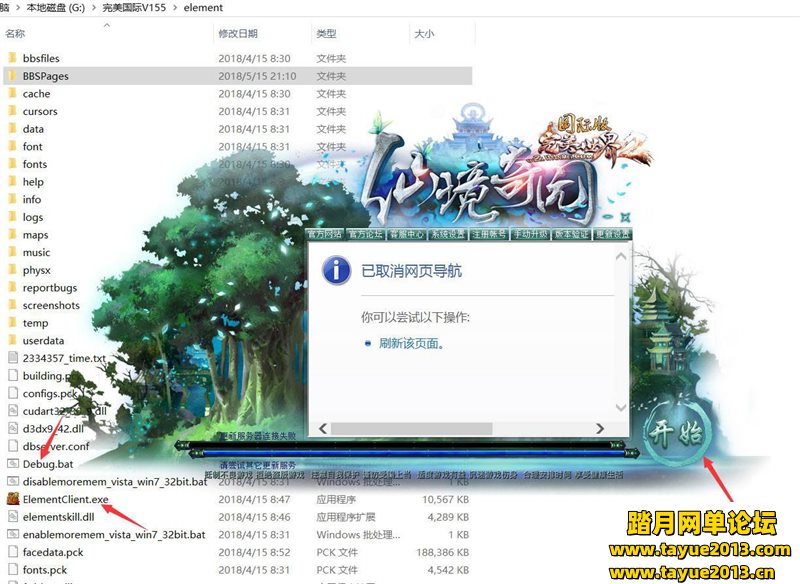
Task: Select the facedata.pck file icon
Action: 13,552
